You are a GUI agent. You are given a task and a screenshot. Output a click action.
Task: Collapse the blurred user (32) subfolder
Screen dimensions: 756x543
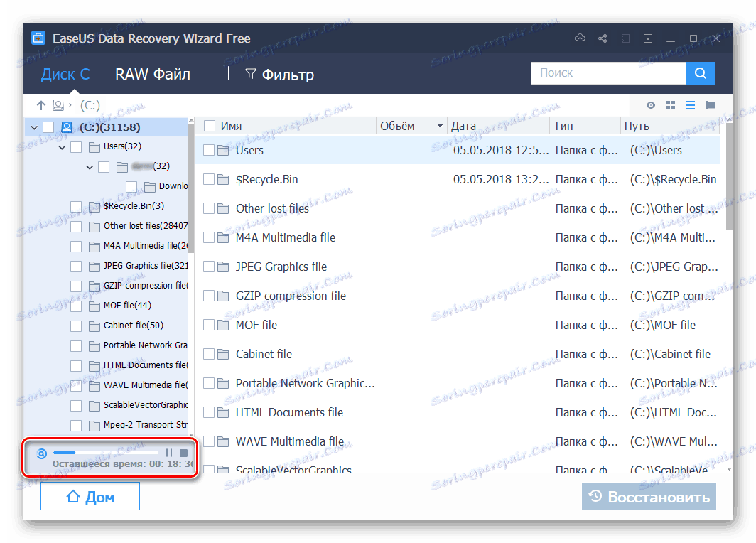click(90, 167)
